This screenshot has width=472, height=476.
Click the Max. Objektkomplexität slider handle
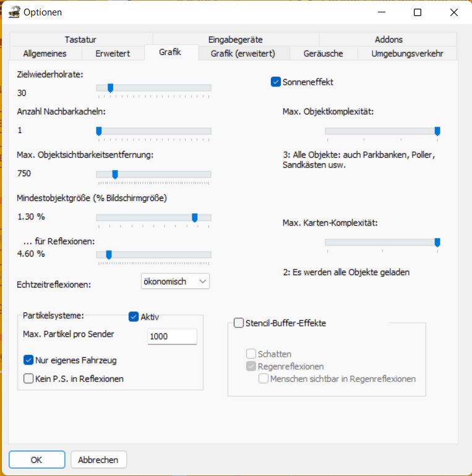click(x=437, y=130)
